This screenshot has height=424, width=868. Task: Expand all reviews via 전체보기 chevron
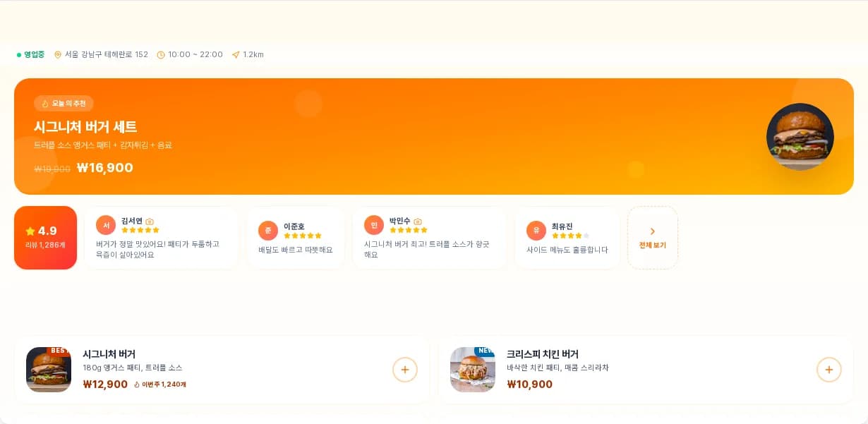pos(653,231)
